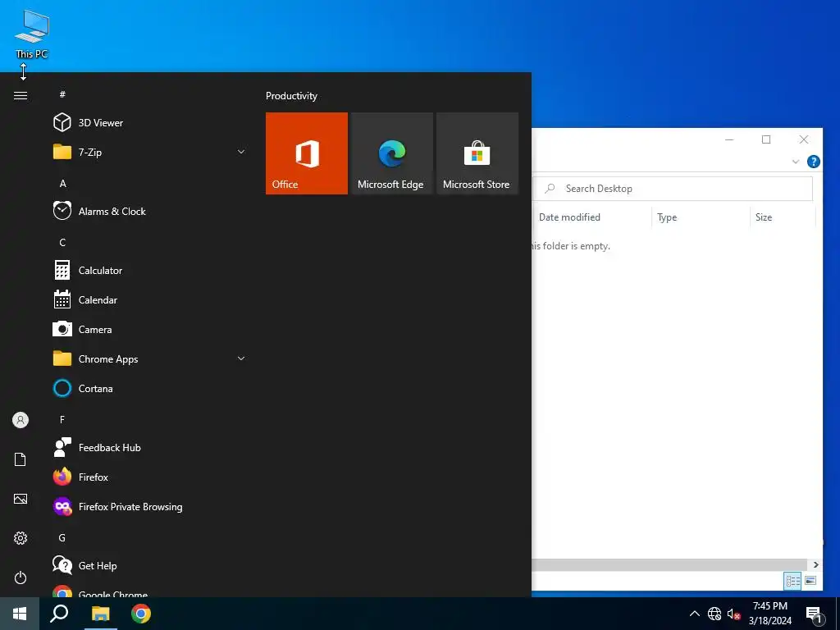Click the Windows Start button
This screenshot has width=840, height=630.
[x=20, y=614]
